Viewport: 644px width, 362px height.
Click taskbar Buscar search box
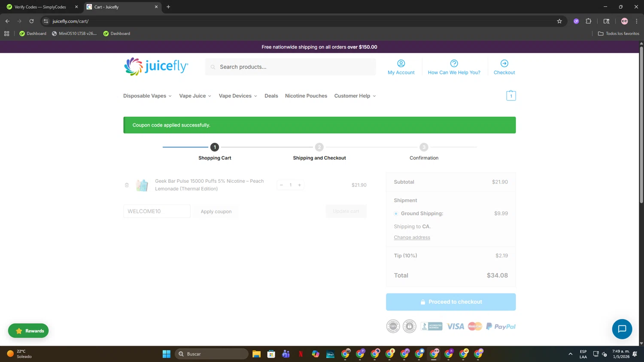pyautogui.click(x=212, y=354)
